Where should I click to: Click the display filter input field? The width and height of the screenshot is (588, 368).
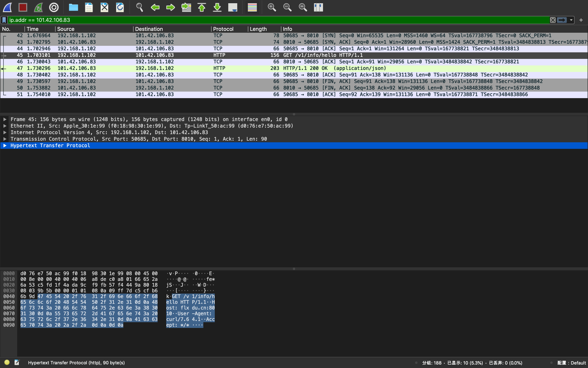278,20
